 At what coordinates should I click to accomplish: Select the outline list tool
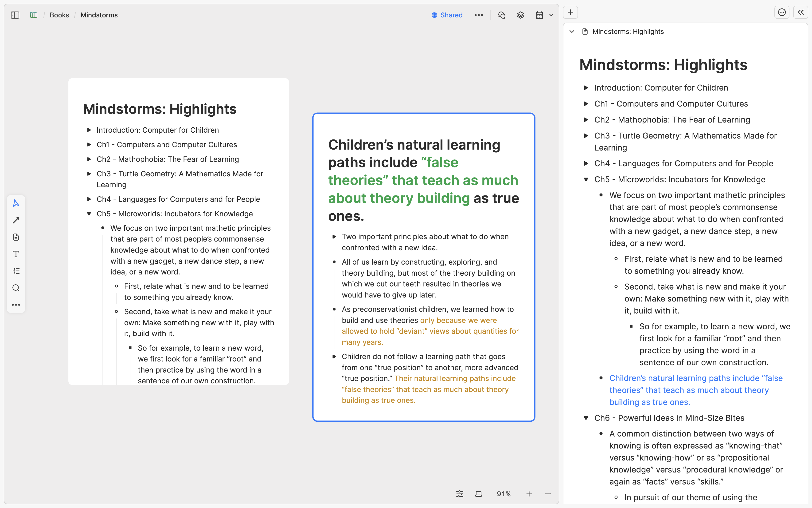16,271
